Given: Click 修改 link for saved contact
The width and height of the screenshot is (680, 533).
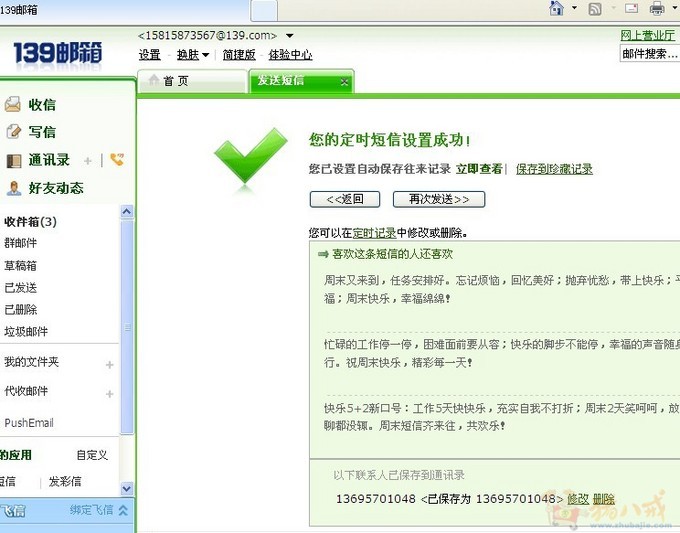Looking at the screenshot, I should 578,499.
